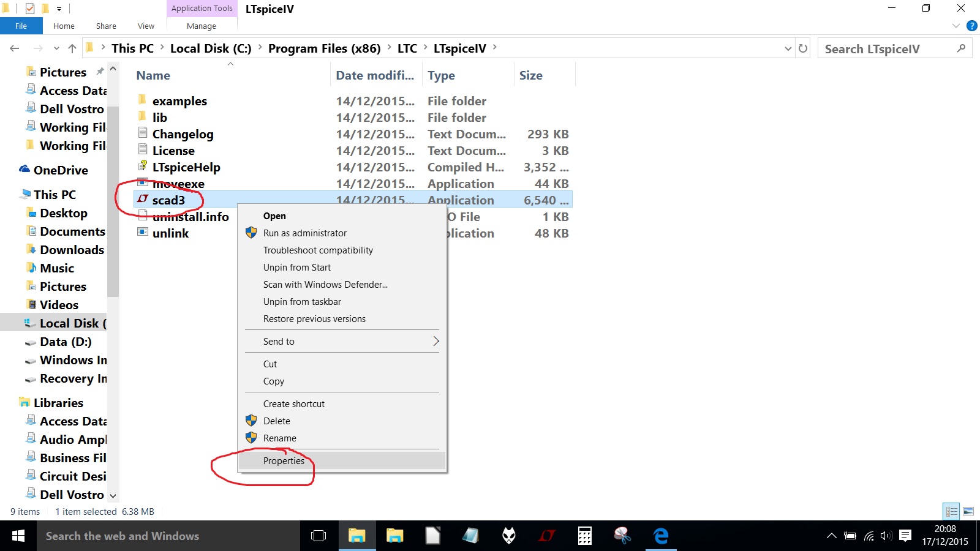This screenshot has width=980, height=551.
Task: Expand the breadcrumb arrow after This PC
Action: pyautogui.click(x=162, y=47)
